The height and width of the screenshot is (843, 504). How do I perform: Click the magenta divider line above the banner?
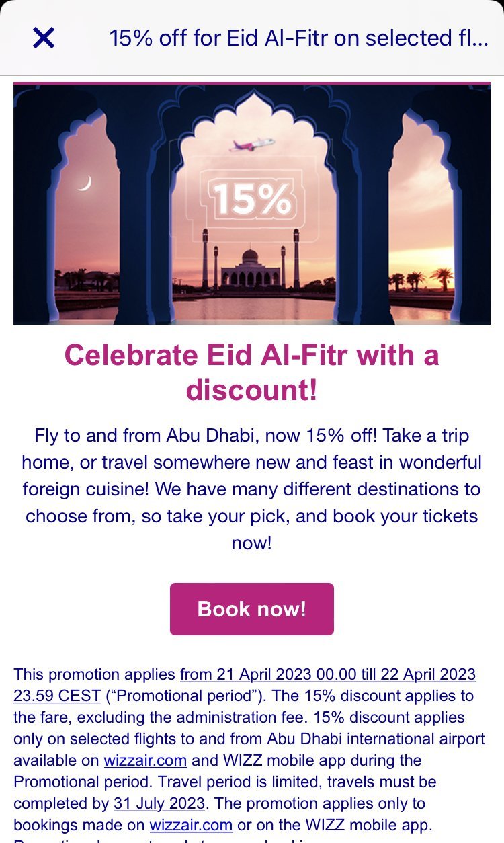[x=251, y=83]
